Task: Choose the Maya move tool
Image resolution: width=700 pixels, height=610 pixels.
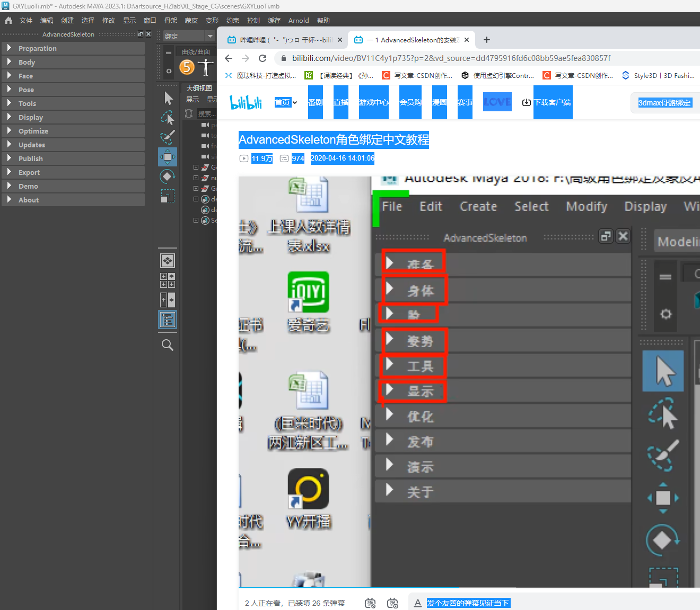Action: [168, 157]
